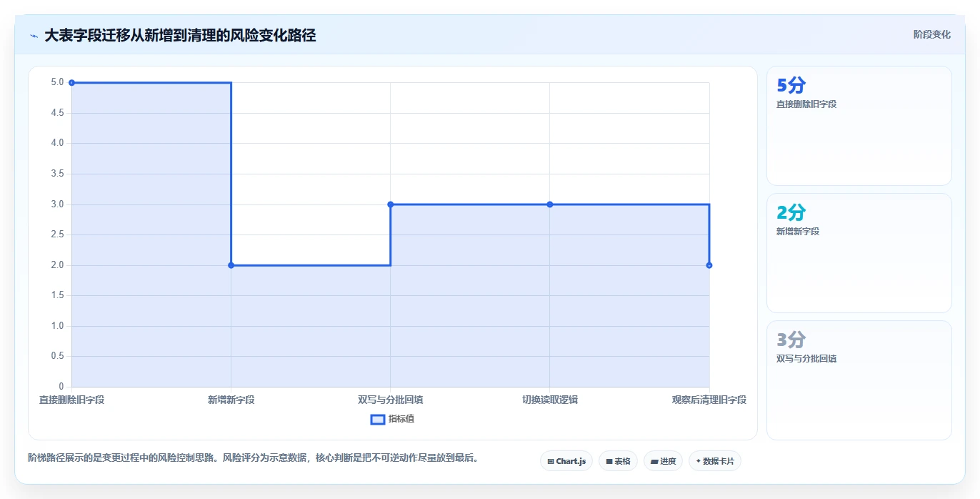The image size is (980, 499).
Task: Toggle the 指标值 legend color box
Action: tap(378, 419)
